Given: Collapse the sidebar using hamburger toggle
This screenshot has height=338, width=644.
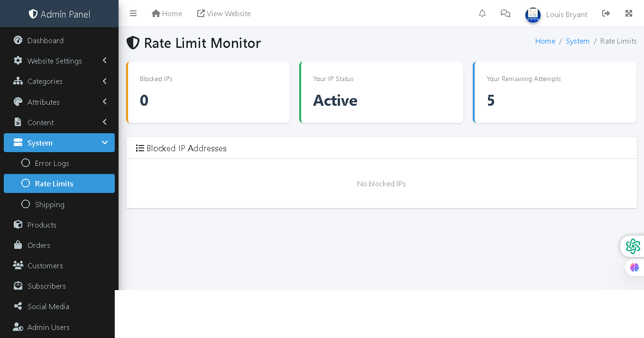Looking at the screenshot, I should pos(133,13).
